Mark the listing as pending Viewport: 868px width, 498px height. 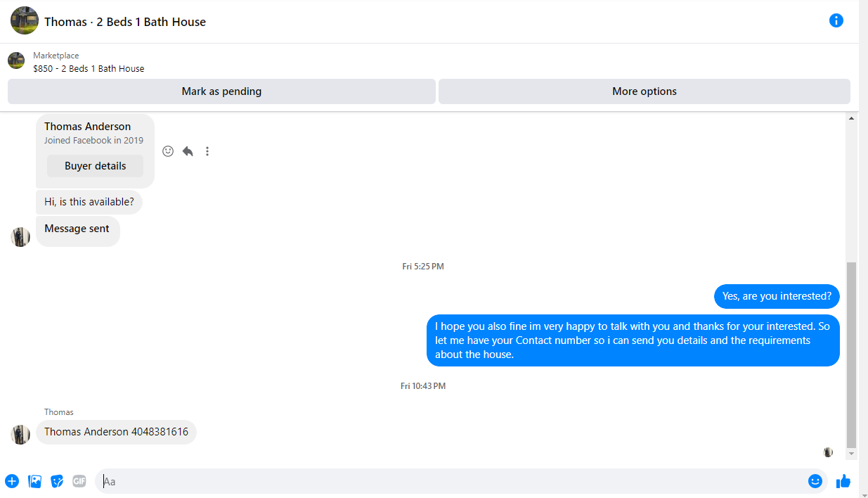tap(221, 91)
